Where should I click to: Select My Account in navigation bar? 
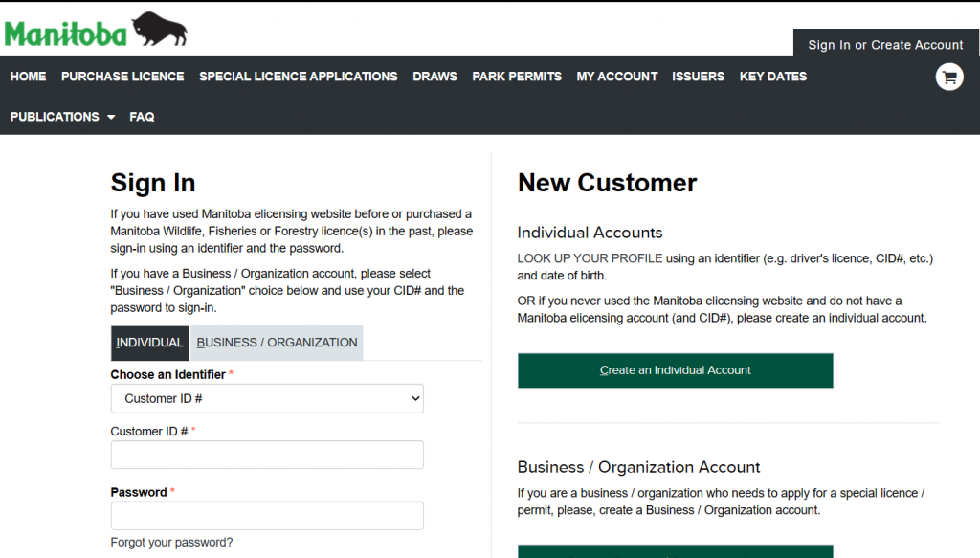pos(616,77)
